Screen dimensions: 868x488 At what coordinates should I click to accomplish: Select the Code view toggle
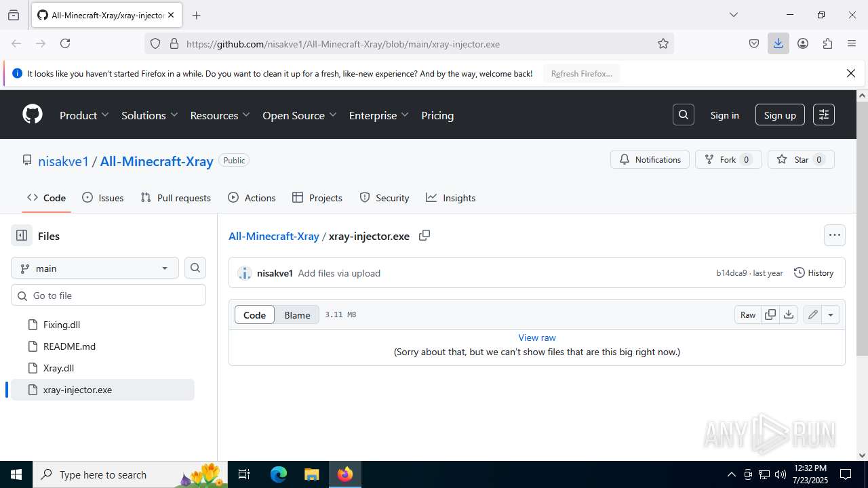(x=254, y=314)
